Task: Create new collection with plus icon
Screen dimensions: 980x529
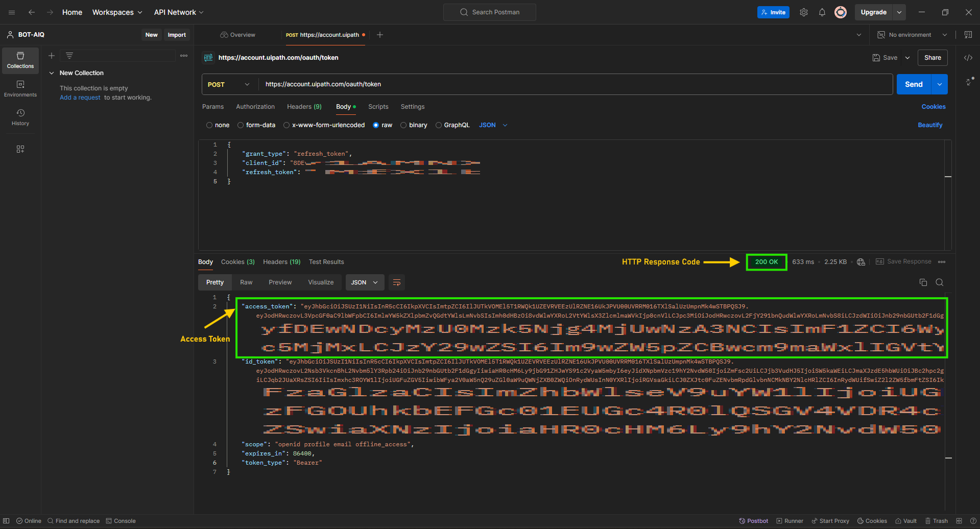Action: coord(52,56)
